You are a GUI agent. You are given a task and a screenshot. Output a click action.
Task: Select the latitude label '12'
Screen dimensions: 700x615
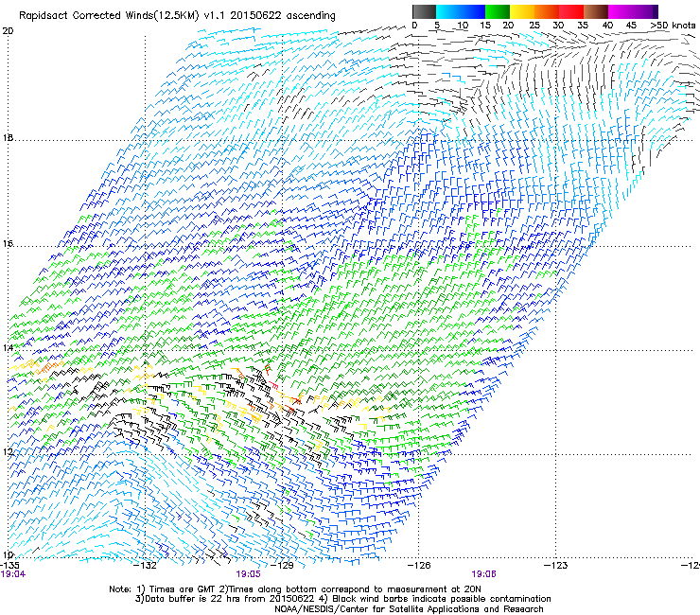8,451
